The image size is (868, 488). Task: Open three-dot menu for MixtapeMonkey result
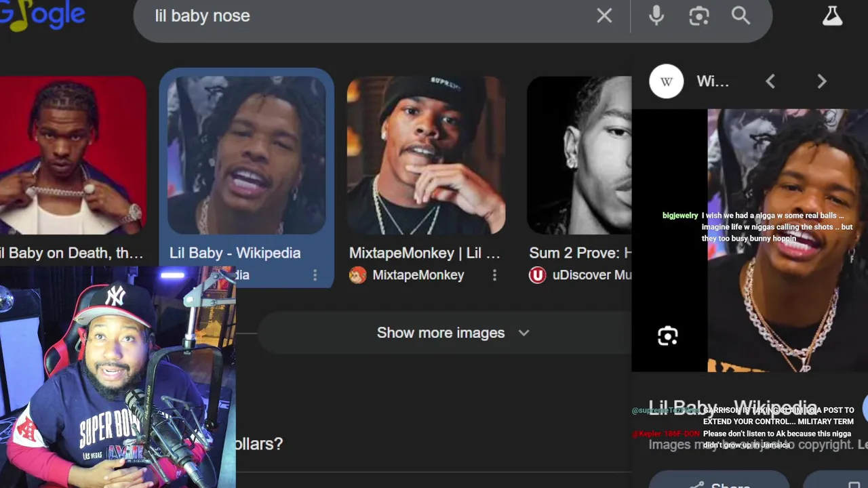pos(494,274)
